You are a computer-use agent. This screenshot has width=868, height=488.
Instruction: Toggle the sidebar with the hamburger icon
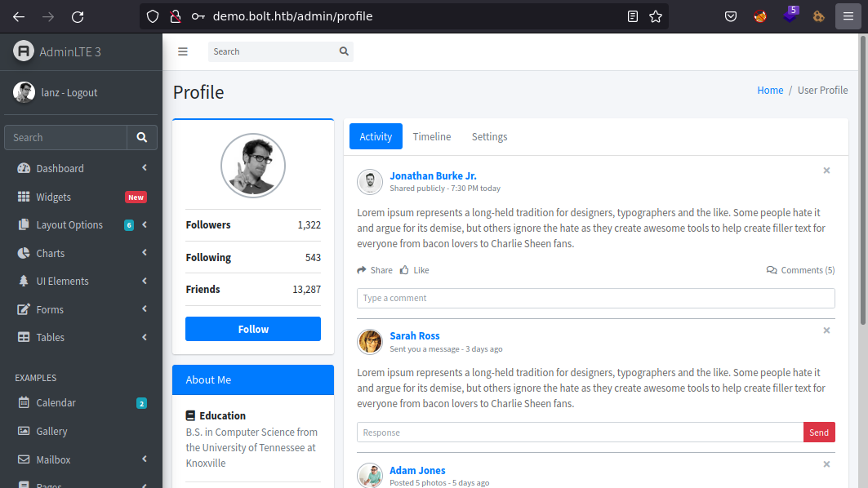[183, 51]
